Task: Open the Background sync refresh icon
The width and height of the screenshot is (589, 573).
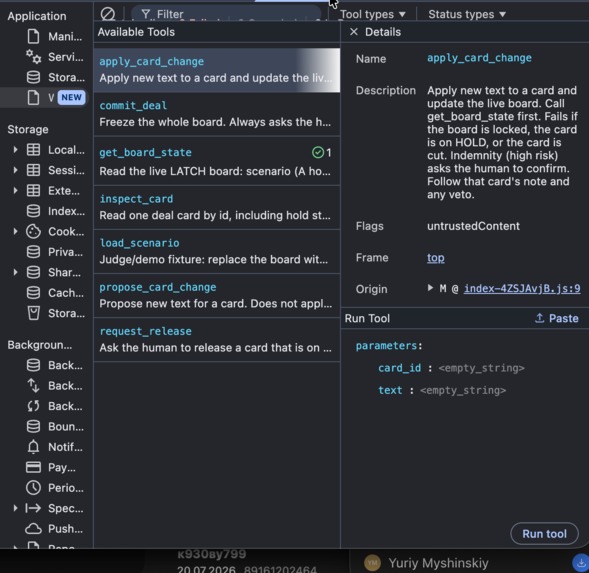Action: pos(33,406)
